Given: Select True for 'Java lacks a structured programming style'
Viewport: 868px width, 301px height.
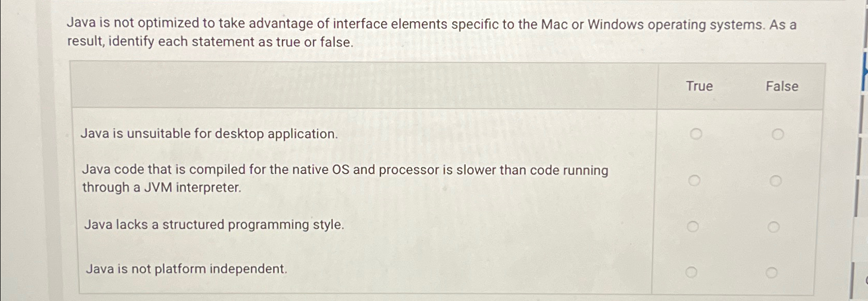Looking at the screenshot, I should 694,226.
